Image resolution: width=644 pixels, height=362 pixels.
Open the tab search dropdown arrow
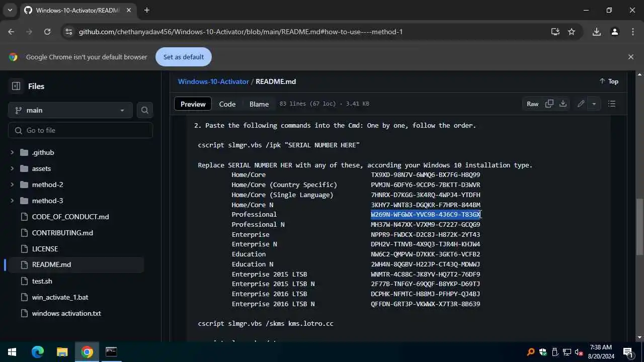10,10
